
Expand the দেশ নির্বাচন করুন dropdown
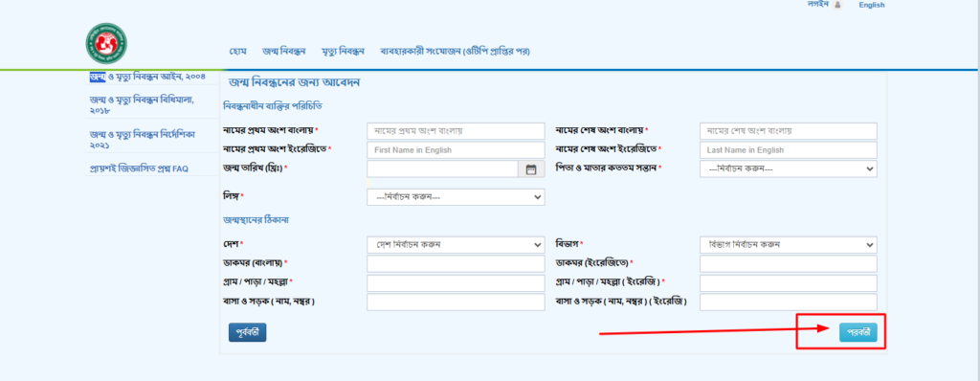[456, 245]
